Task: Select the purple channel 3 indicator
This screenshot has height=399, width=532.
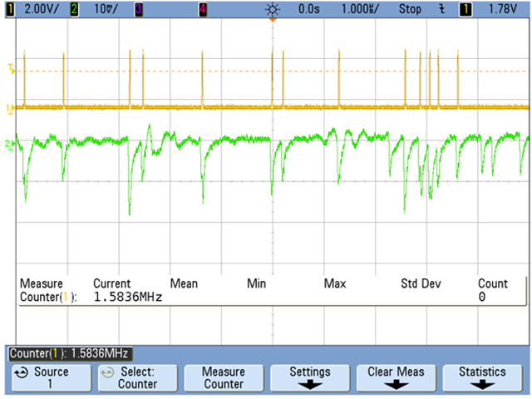Action: [139, 9]
